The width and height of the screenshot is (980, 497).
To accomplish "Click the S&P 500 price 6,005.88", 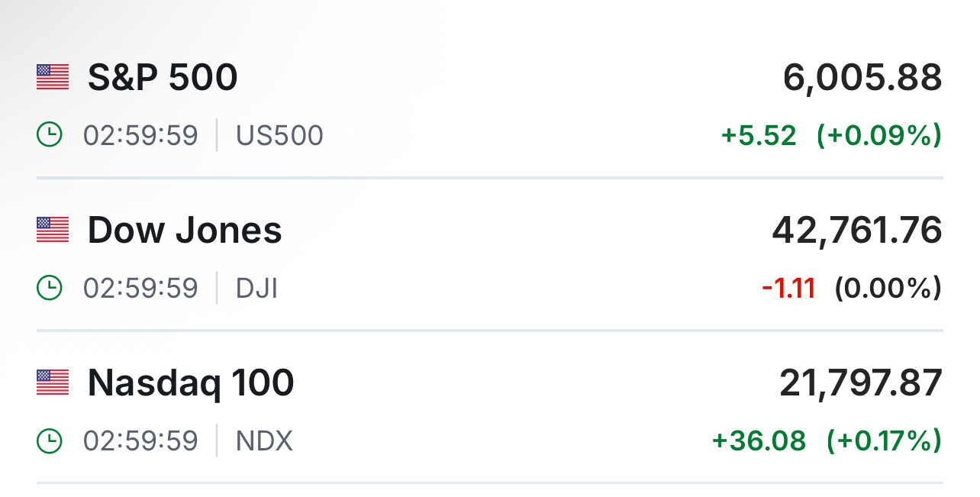I will [x=862, y=77].
